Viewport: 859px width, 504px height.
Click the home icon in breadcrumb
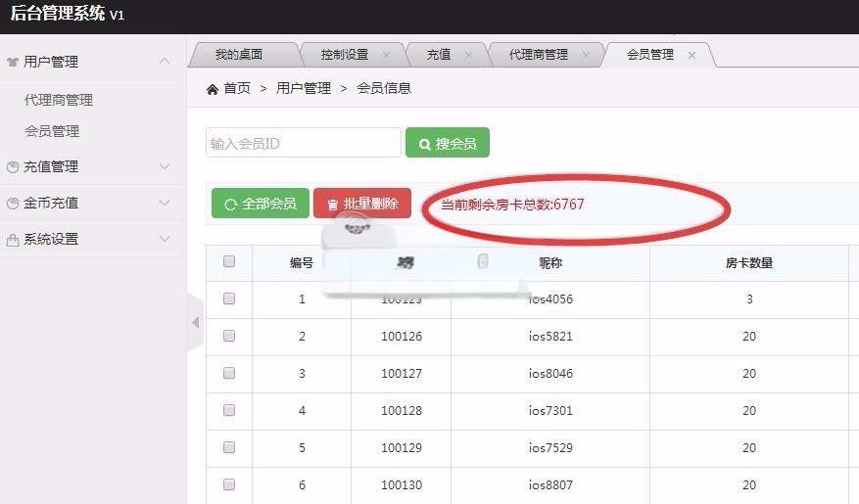coord(213,89)
